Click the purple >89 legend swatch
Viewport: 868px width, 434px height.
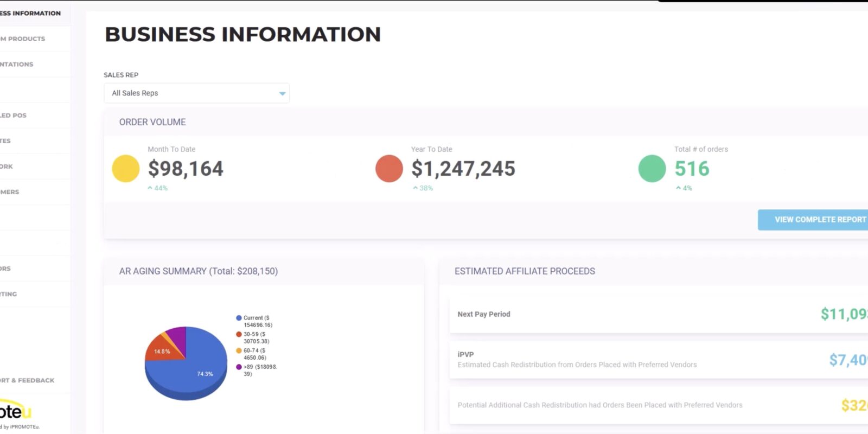pyautogui.click(x=239, y=367)
